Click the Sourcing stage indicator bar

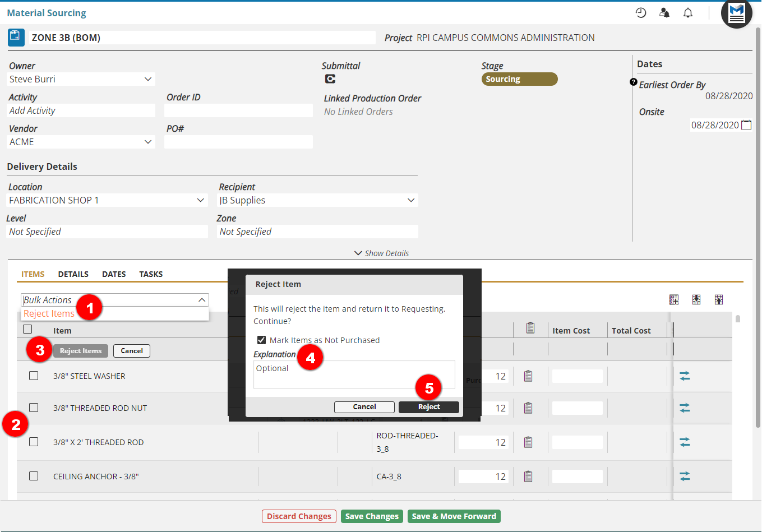click(519, 79)
